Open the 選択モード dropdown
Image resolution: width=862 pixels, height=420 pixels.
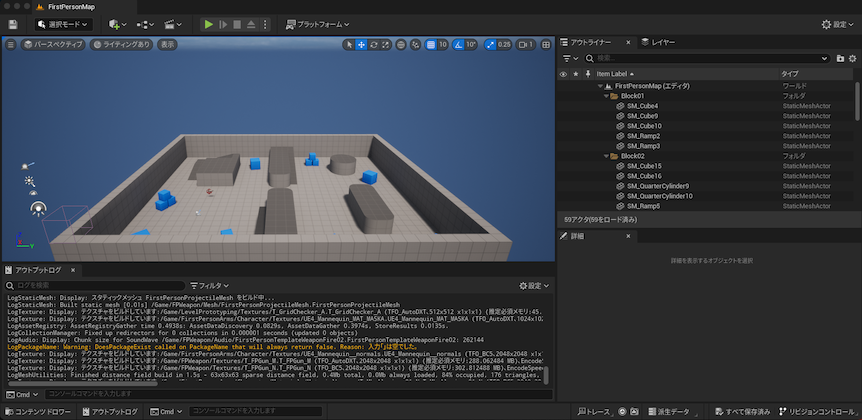tap(62, 24)
